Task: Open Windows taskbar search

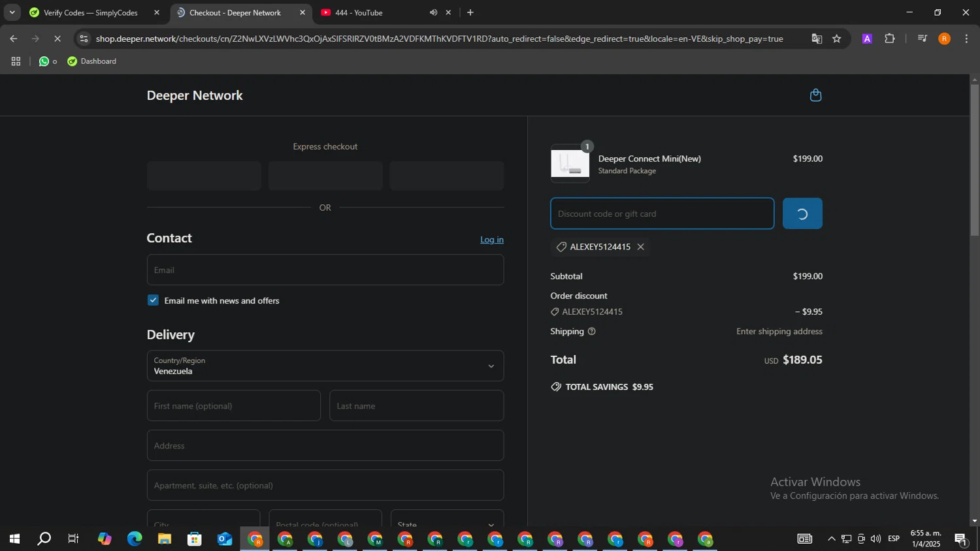Action: point(44,539)
